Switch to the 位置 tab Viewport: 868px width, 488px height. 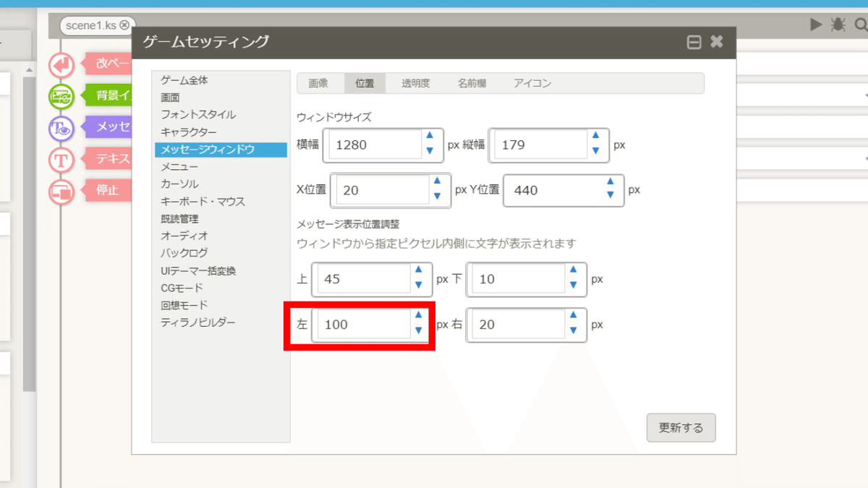[365, 83]
